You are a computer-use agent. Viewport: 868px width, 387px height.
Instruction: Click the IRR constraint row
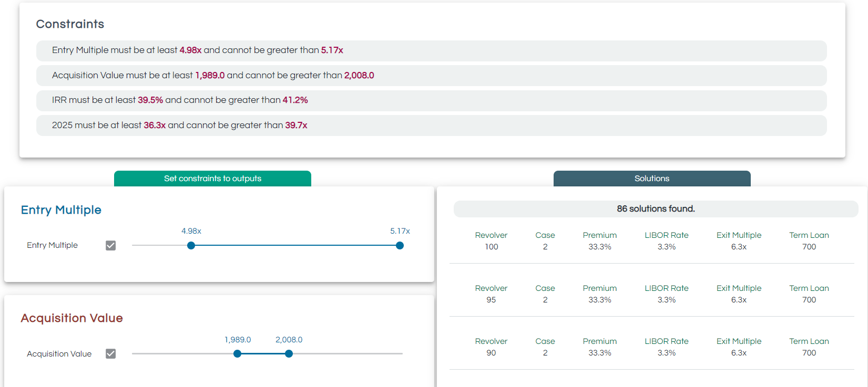(x=431, y=100)
